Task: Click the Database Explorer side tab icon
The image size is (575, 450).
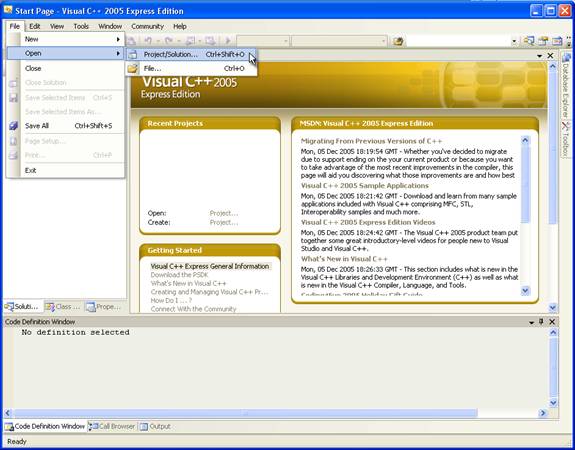Action: [x=566, y=58]
